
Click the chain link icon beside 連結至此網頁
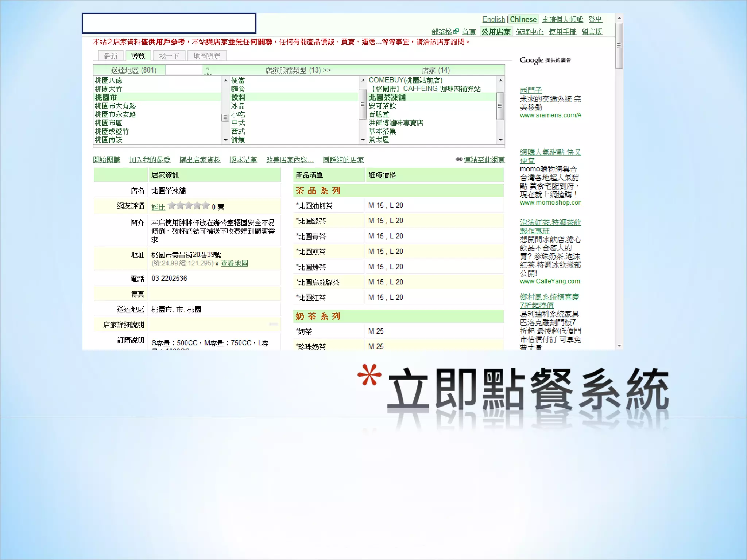coord(459,159)
